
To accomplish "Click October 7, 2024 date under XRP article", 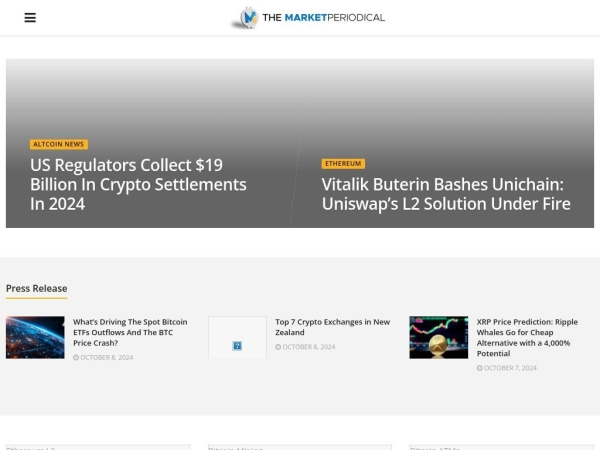I will pyautogui.click(x=510, y=368).
